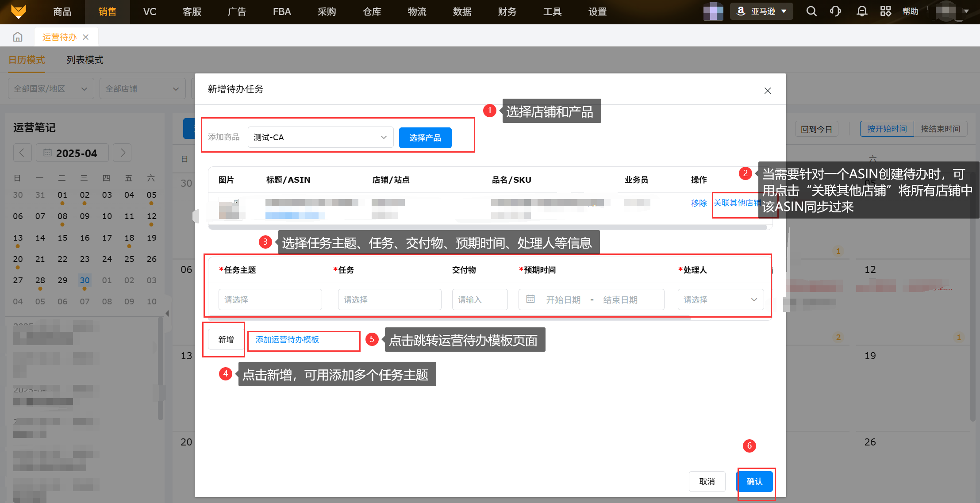Viewport: 980px width, 503px height.
Task: Open the notifications bell icon
Action: pos(861,12)
